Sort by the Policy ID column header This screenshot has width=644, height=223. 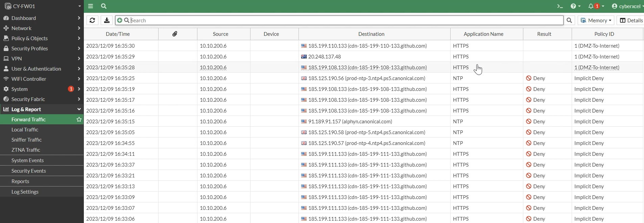tap(604, 34)
